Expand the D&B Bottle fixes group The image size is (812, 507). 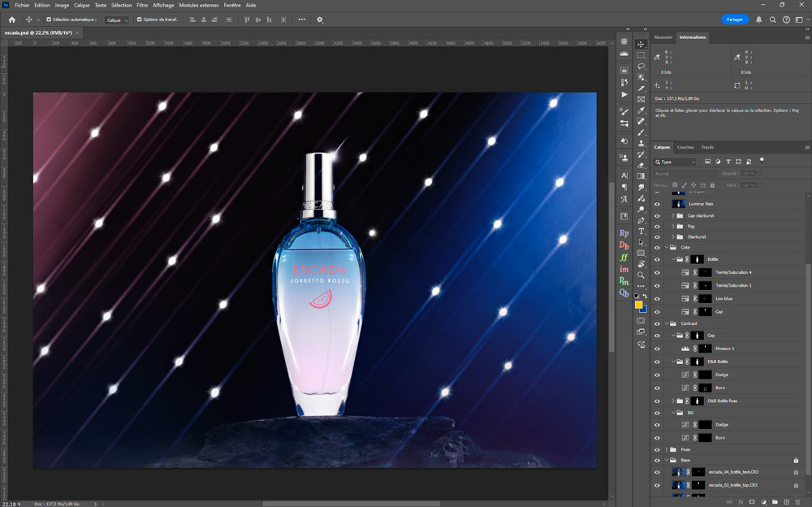(672, 401)
